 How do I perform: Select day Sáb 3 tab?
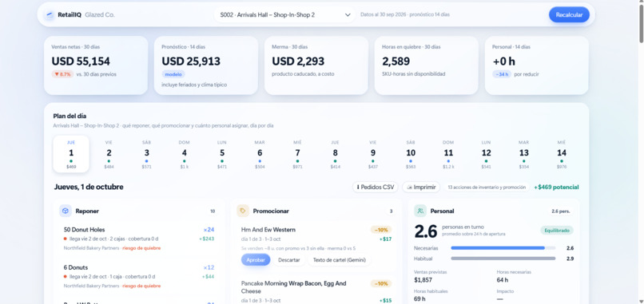click(x=147, y=154)
